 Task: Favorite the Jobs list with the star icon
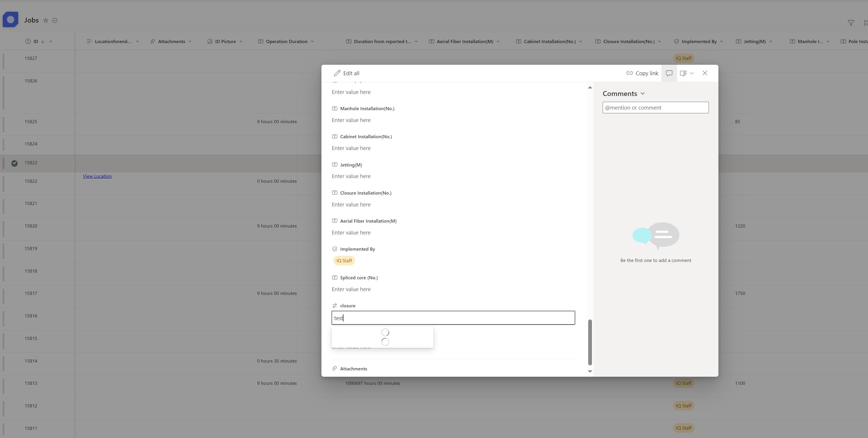[x=45, y=21]
